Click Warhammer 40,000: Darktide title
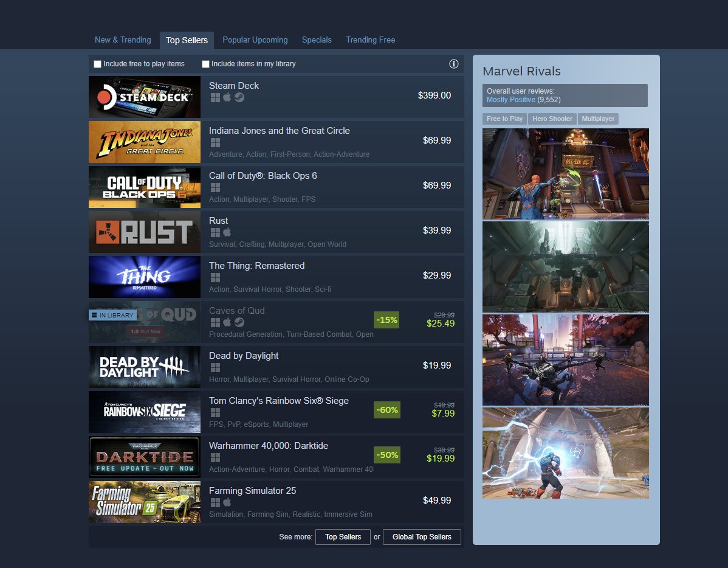The width and height of the screenshot is (728, 568). [x=269, y=446]
